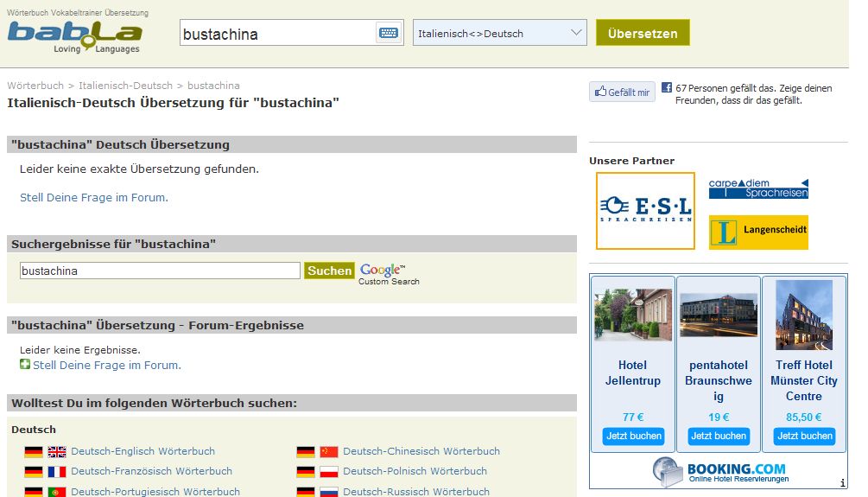Expand the Italienisch<>Deutsch language dropdown
Image resolution: width=868 pixels, height=497 pixels.
[500, 34]
